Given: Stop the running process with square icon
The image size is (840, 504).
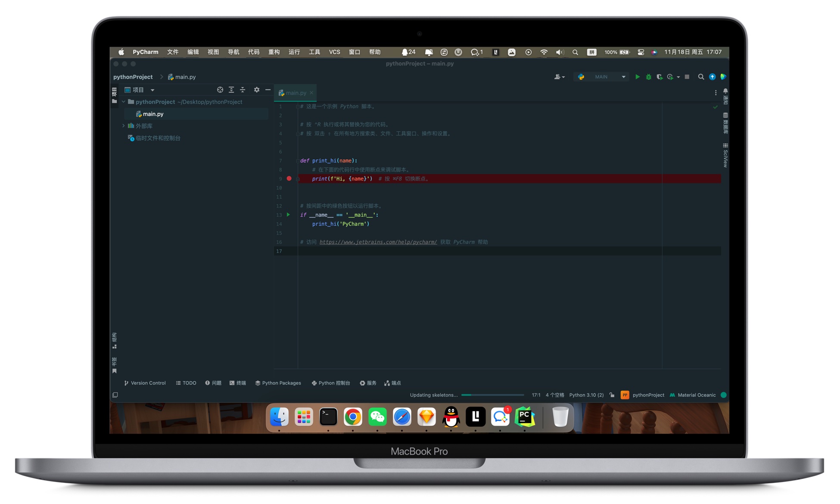Looking at the screenshot, I should click(687, 77).
